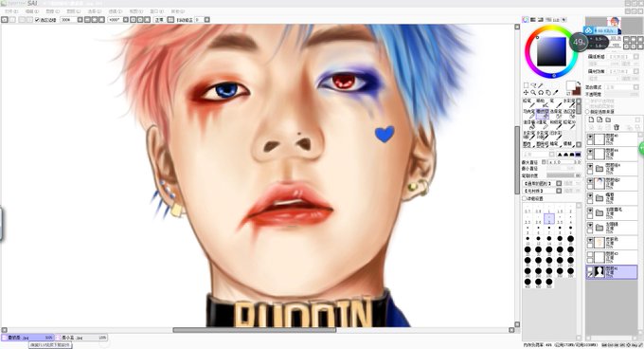The height and width of the screenshot is (349, 644).
Task: Select the move layer tool
Action: 527,93
